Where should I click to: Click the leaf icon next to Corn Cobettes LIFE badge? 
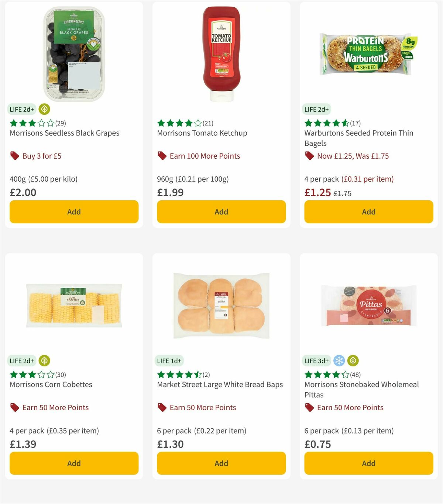[44, 360]
